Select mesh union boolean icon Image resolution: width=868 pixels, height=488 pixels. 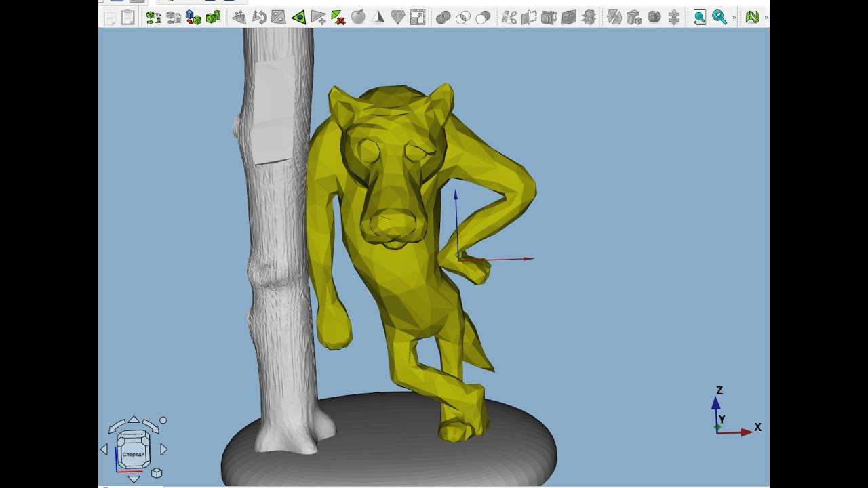pos(443,18)
